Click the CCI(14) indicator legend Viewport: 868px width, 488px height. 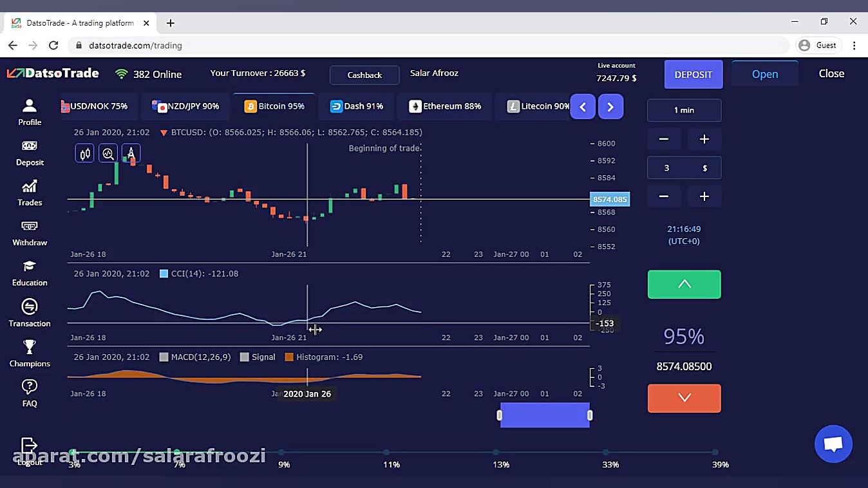(x=199, y=274)
